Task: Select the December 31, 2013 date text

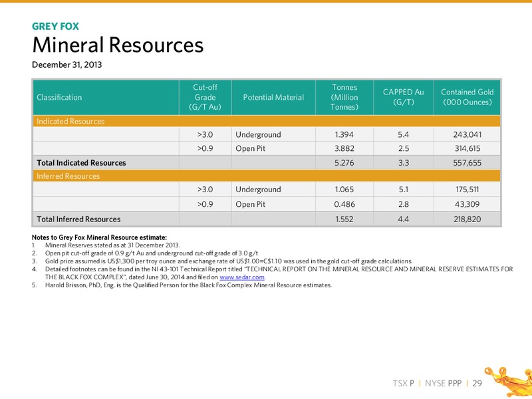Action: pyautogui.click(x=67, y=65)
